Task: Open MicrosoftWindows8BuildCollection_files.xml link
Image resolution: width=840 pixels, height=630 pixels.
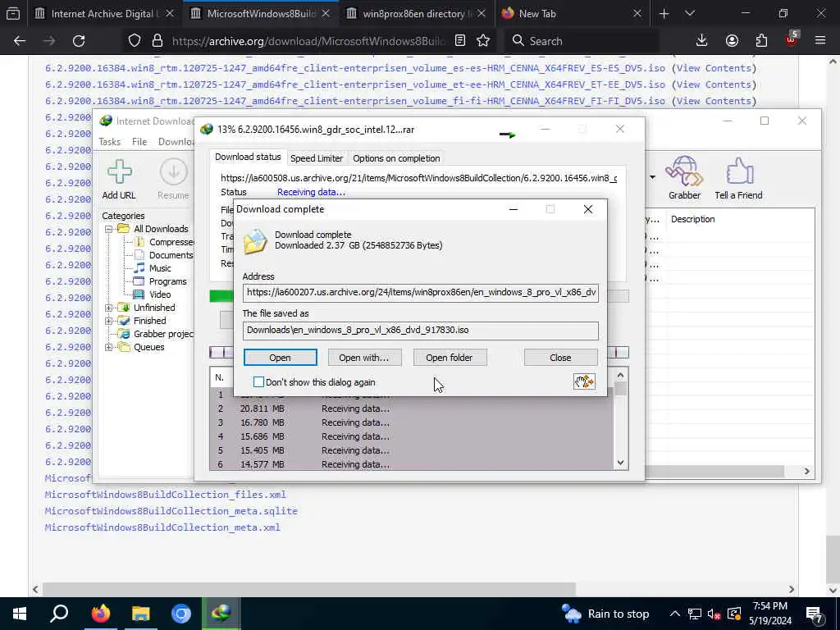Action: [166, 495]
